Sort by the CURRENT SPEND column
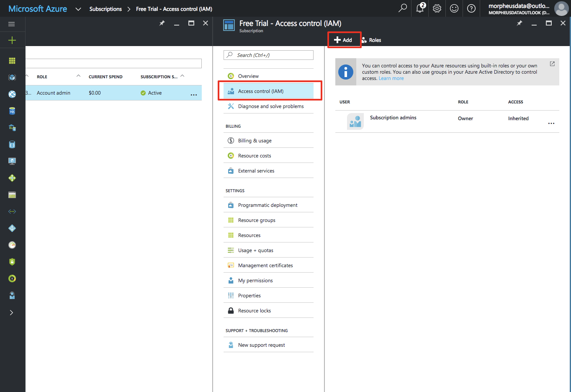Screen dimensions: 571x392 [x=105, y=77]
